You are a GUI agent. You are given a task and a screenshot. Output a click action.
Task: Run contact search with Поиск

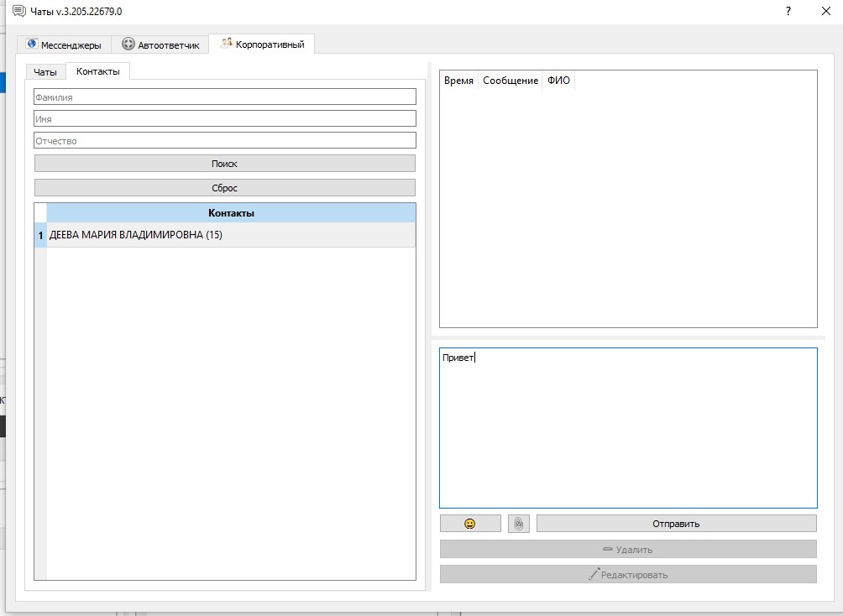(225, 164)
